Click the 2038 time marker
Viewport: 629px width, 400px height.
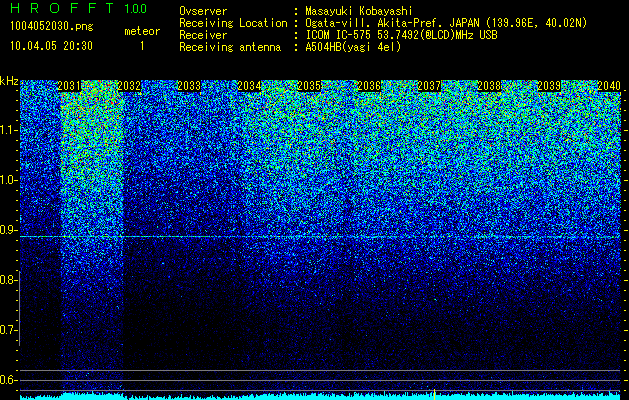click(489, 86)
